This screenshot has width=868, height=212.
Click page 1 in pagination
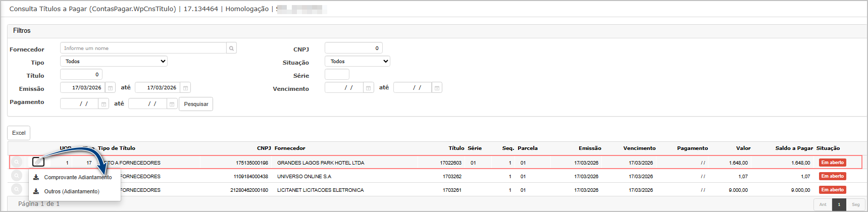839,204
